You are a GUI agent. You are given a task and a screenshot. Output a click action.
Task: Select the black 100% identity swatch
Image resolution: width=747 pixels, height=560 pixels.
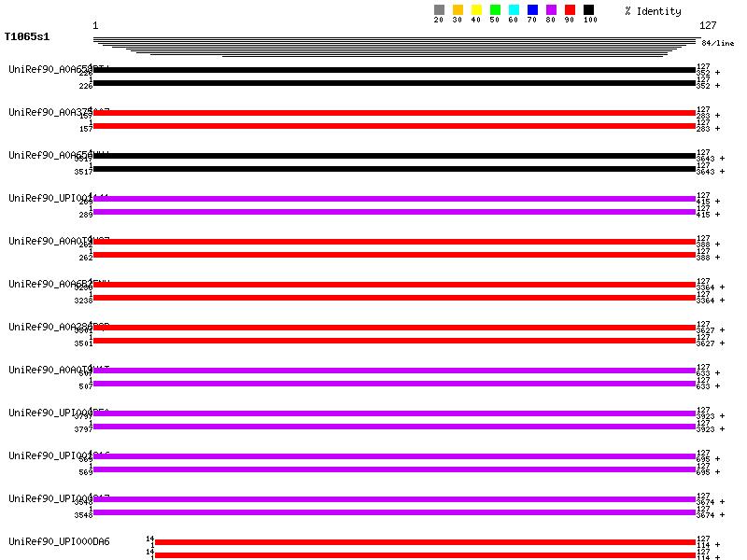pyautogui.click(x=588, y=10)
